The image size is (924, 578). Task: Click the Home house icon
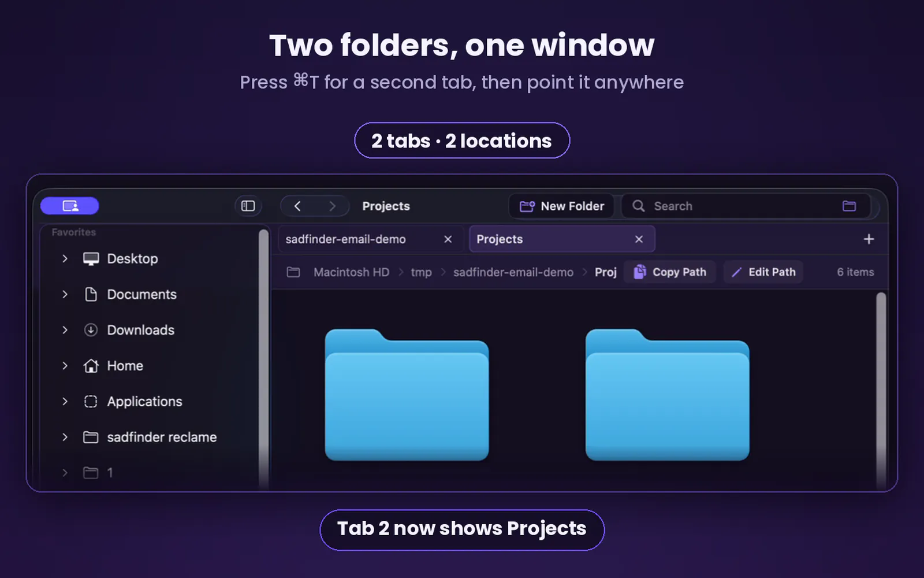point(91,366)
